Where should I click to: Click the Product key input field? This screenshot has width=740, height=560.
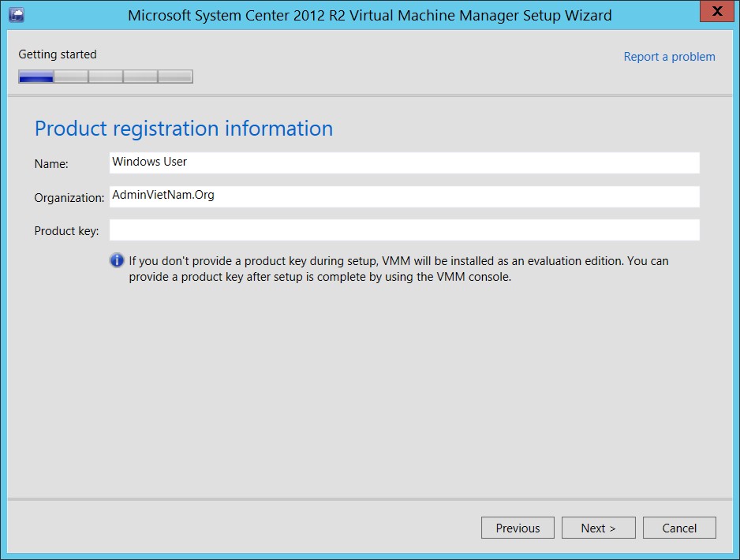[405, 230]
